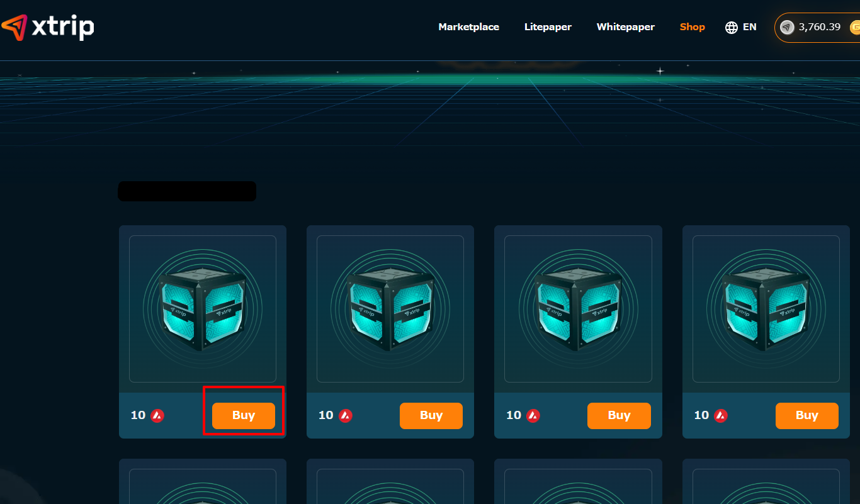Click the silver token balance icon

(787, 27)
